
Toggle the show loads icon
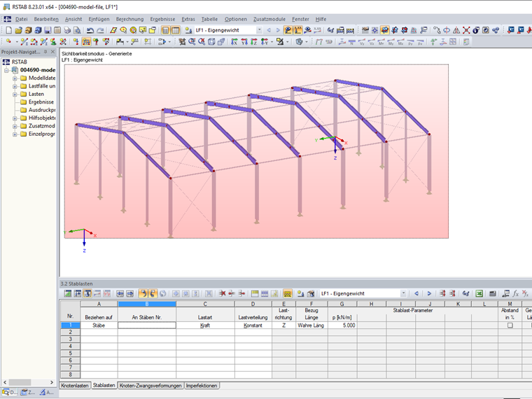pos(288,30)
